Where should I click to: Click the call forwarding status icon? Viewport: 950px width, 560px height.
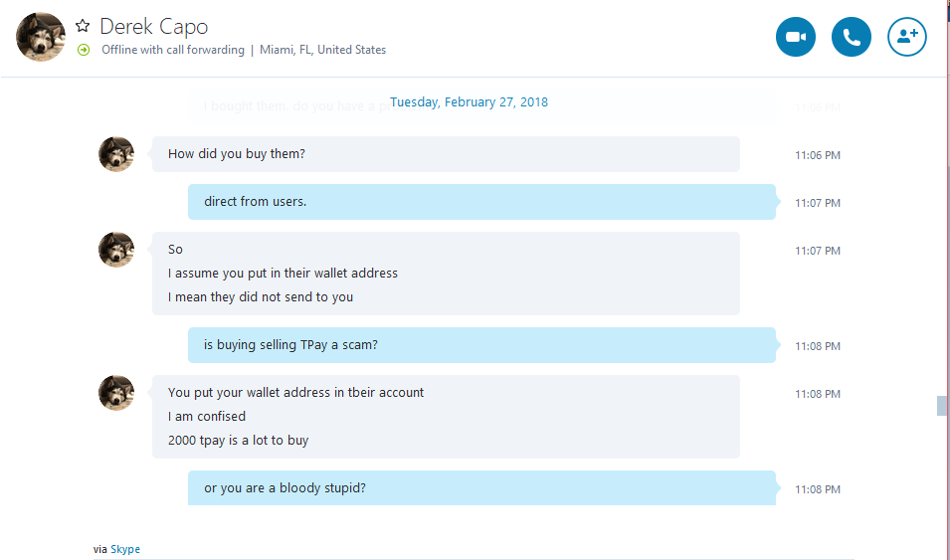pos(84,50)
